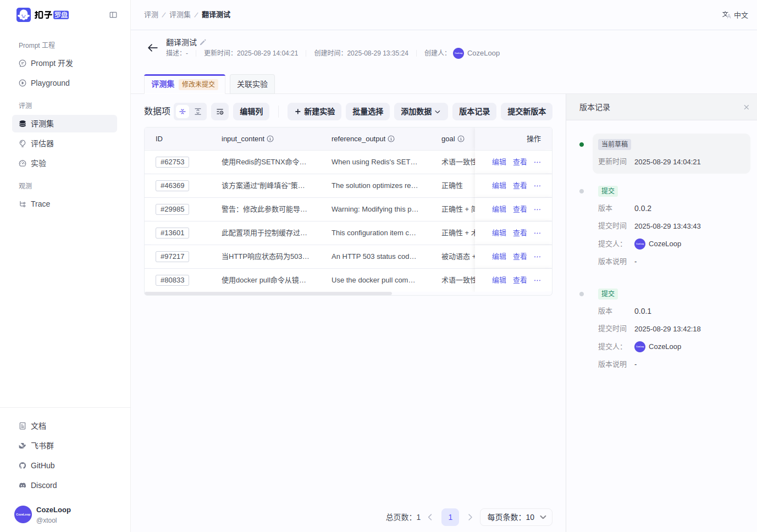The width and height of the screenshot is (757, 532).
Task: Click the back arrow next to 翻译测试
Action: pos(153,48)
